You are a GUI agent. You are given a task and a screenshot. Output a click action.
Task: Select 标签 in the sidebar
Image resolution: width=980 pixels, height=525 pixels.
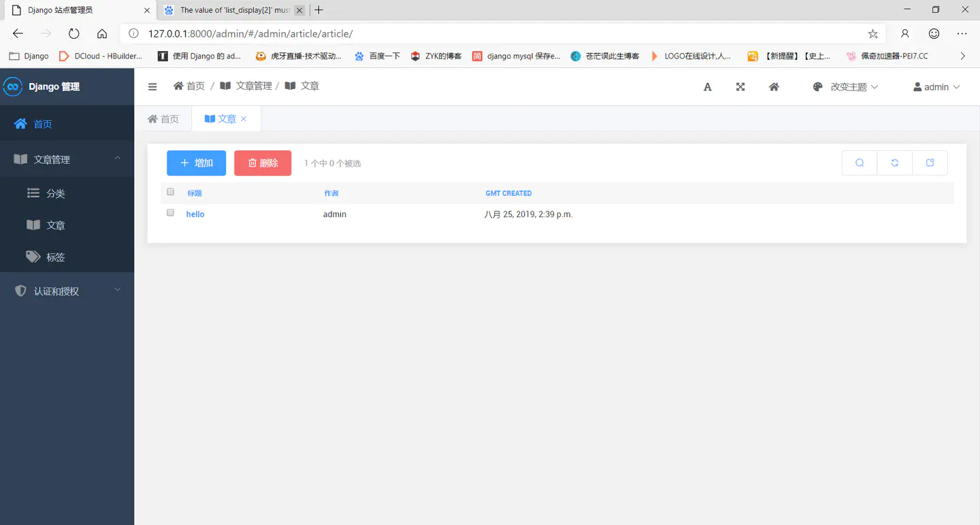(67, 257)
